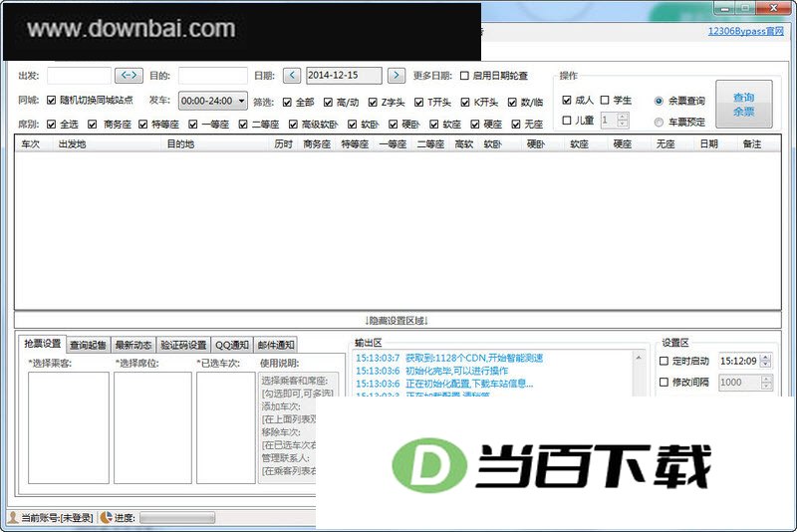The height and width of the screenshot is (532, 797).
Task: Uncheck the 全部 filter checkbox
Action: tap(287, 103)
